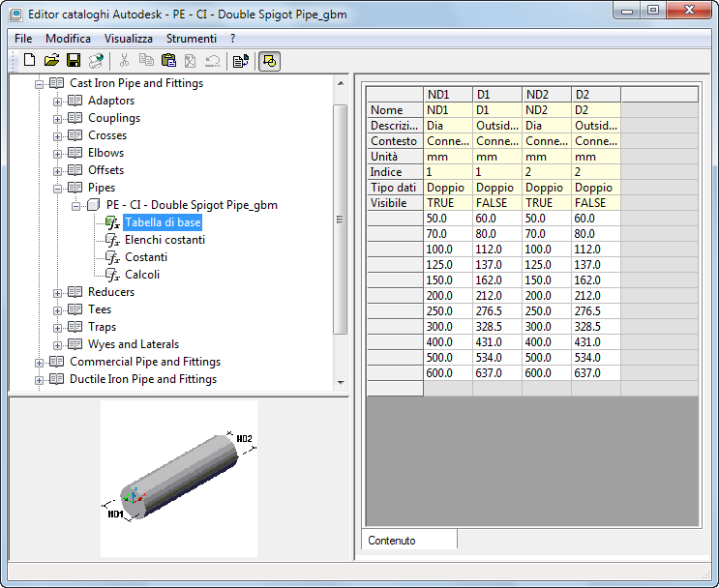Screen dimensions: 719x588
Task: Click the pipe preview image
Action: pyautogui.click(x=179, y=478)
